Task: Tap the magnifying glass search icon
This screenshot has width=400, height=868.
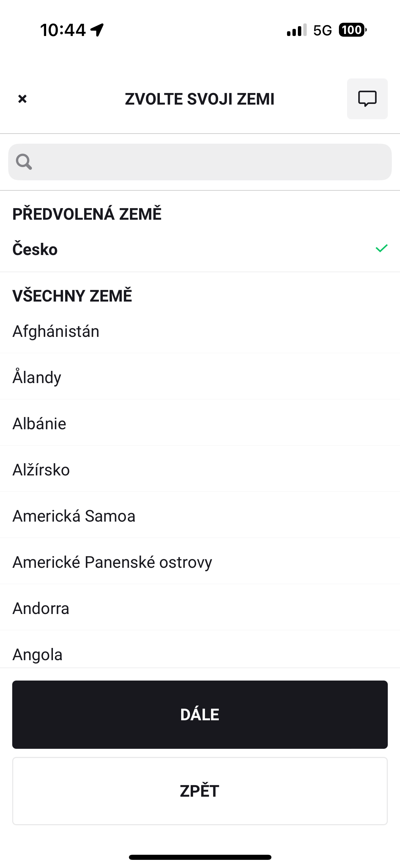Action: tap(24, 162)
